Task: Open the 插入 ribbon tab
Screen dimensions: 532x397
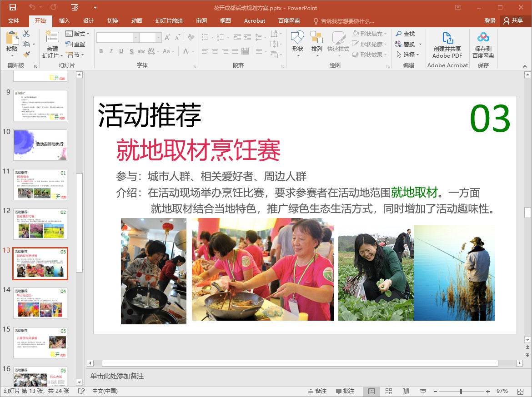Action: (65, 21)
